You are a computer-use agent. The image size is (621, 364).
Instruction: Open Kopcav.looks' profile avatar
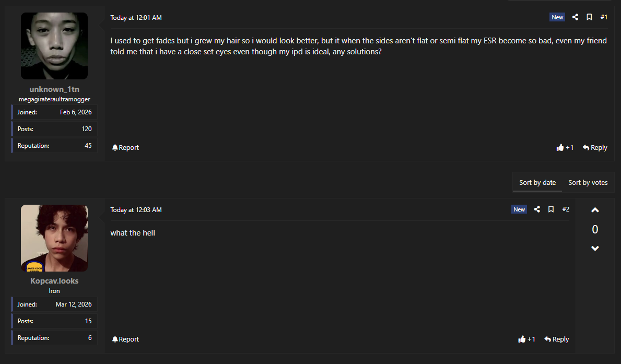(54, 238)
